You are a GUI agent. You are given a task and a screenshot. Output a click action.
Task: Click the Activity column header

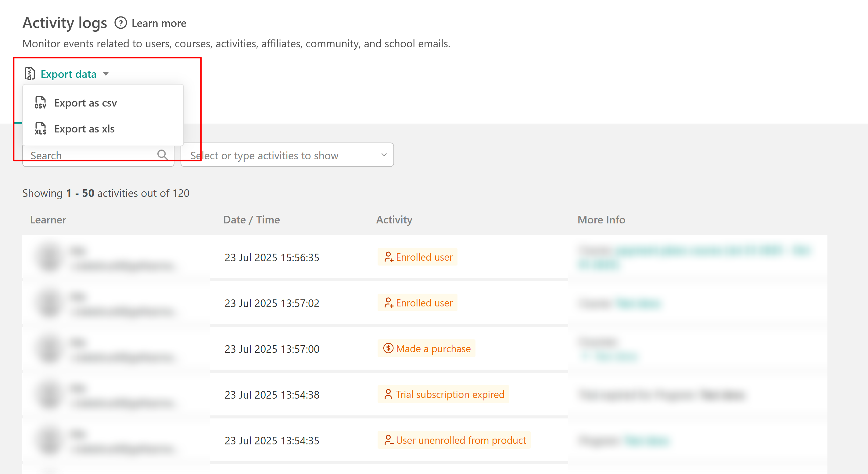(x=394, y=220)
